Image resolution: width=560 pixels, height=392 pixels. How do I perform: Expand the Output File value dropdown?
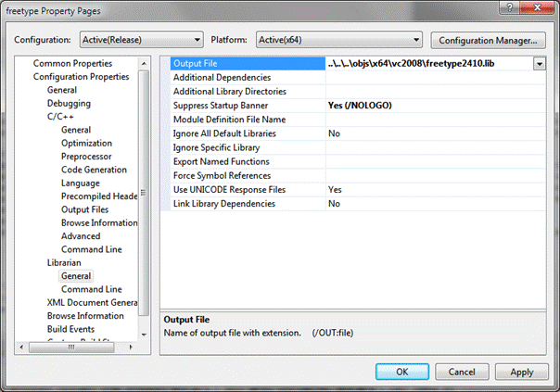point(539,64)
